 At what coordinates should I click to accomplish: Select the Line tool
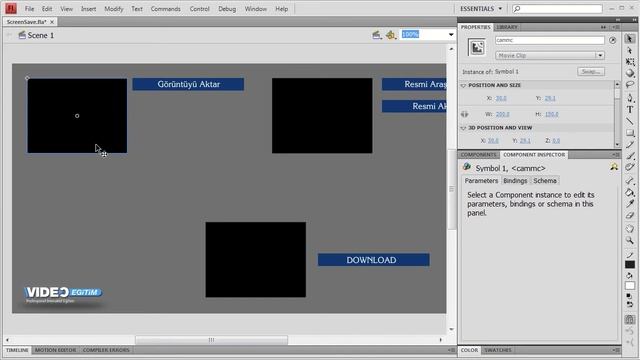(630, 121)
